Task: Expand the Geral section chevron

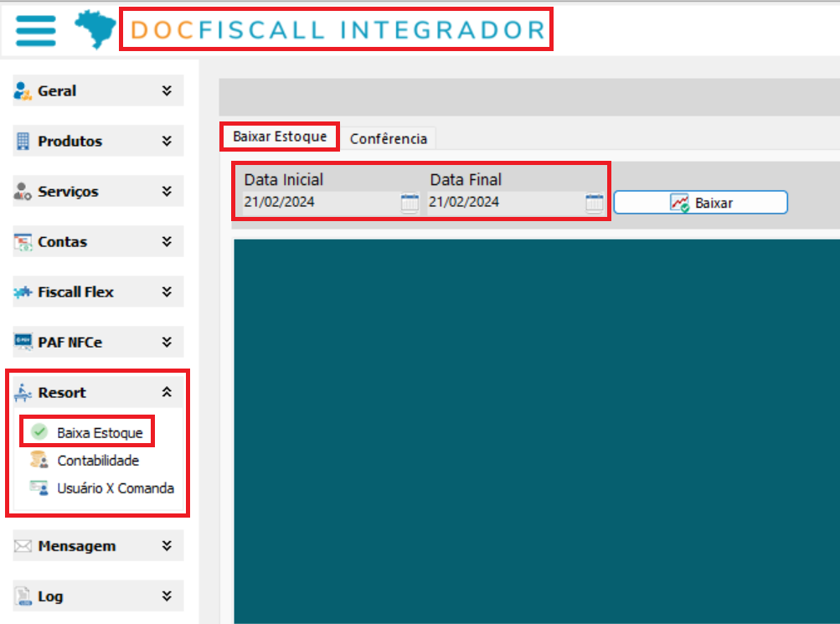Action: pyautogui.click(x=167, y=90)
